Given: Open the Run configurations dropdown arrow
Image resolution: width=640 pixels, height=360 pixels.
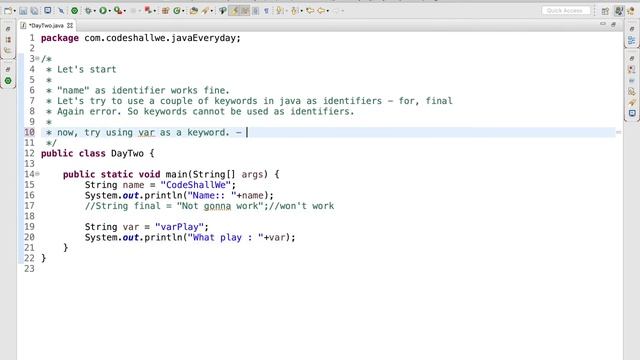Looking at the screenshot, I should (110, 11).
